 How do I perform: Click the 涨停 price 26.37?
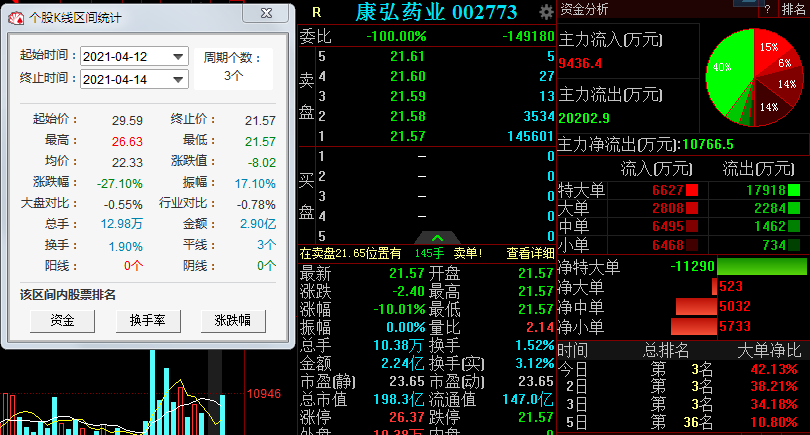tap(407, 417)
